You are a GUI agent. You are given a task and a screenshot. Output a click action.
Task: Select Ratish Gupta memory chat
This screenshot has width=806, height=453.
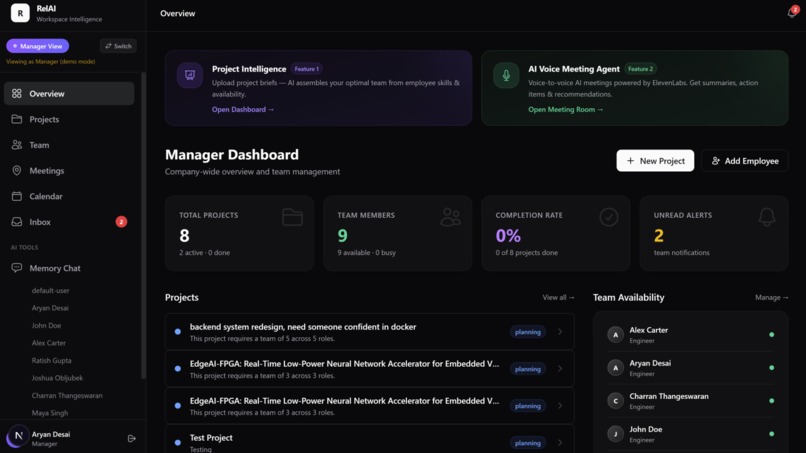51,360
